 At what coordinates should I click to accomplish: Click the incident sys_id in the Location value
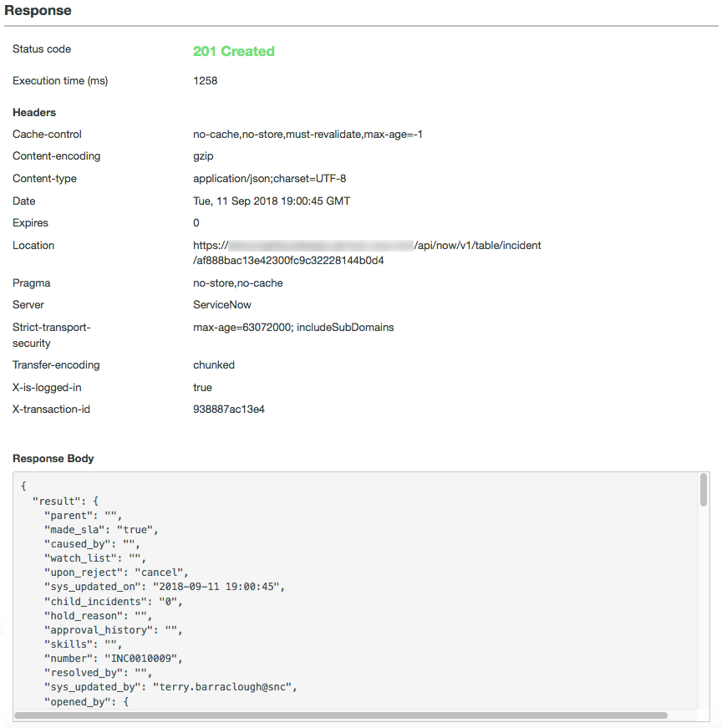click(288, 261)
